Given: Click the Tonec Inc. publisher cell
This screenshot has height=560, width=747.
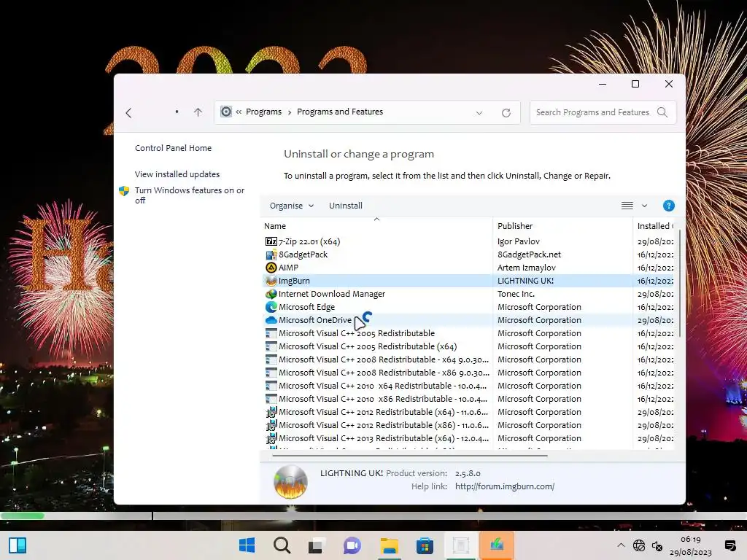Looking at the screenshot, I should 516,294.
